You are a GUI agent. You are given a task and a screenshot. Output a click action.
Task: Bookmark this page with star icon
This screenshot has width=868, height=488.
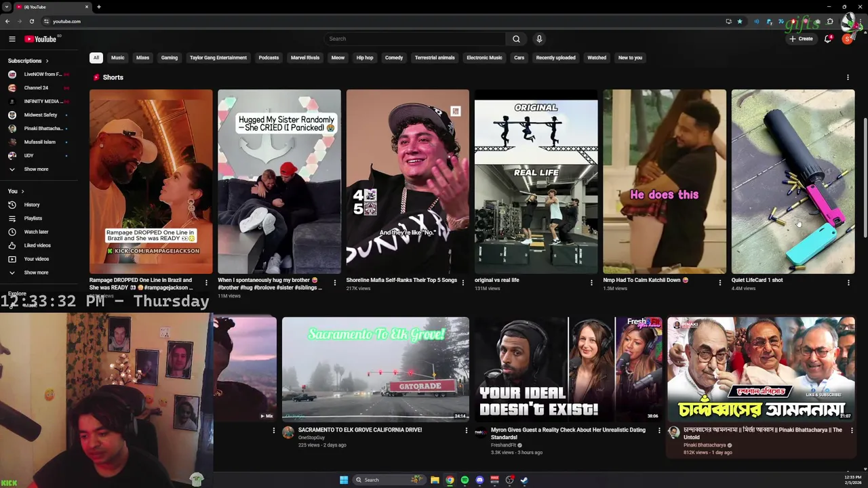point(740,21)
